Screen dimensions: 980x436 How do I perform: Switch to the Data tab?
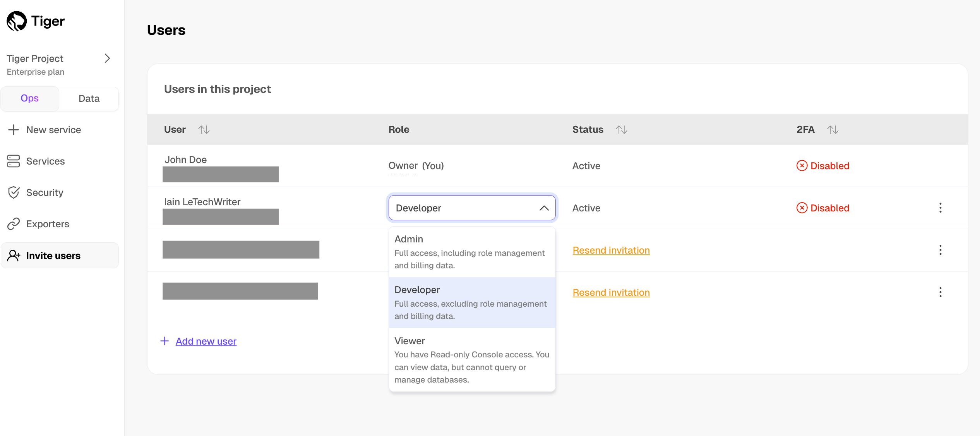pos(89,99)
